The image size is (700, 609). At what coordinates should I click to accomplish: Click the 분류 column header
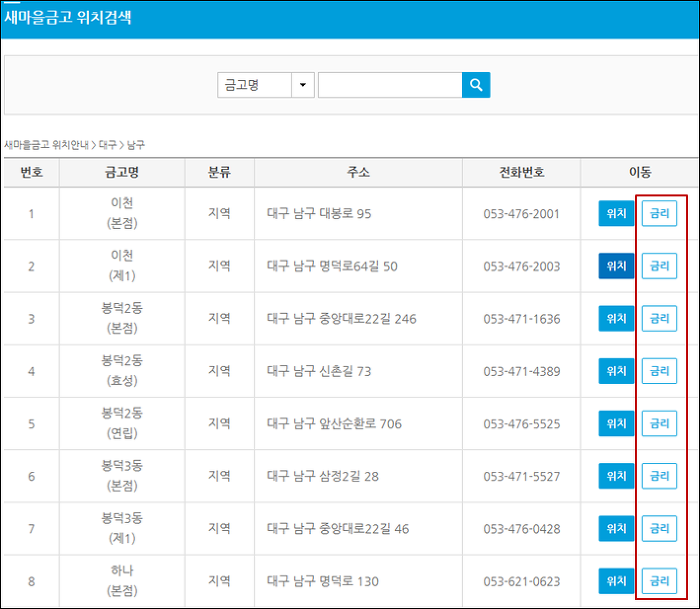219,172
